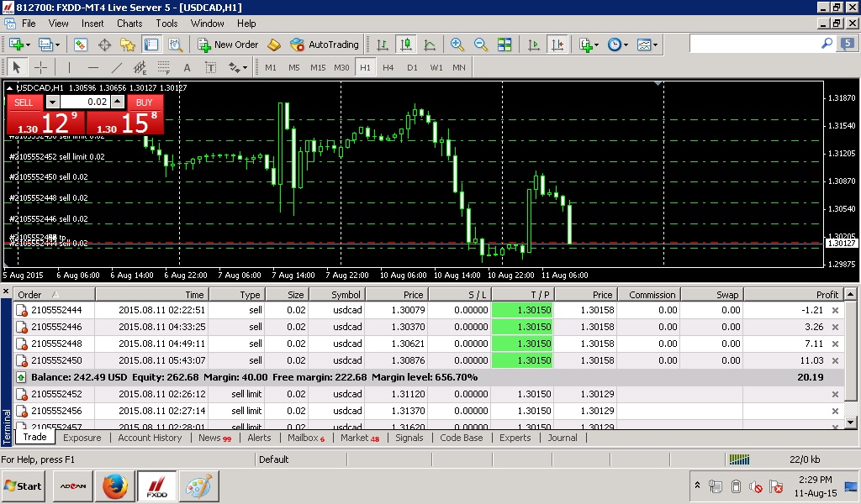Toggle the Navigator panel icon
Screen dimensions: 861x504
128,45
